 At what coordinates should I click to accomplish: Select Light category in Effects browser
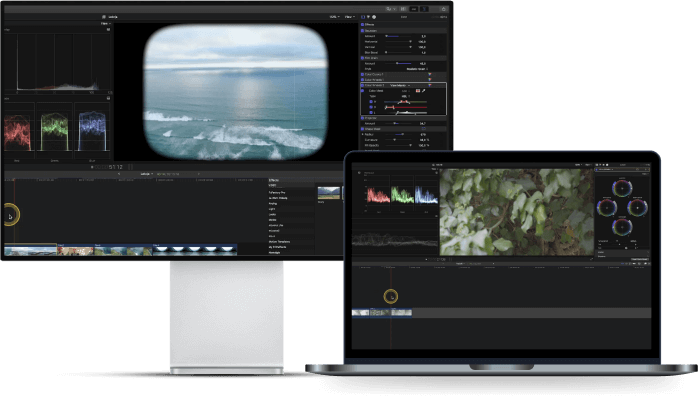(x=272, y=209)
